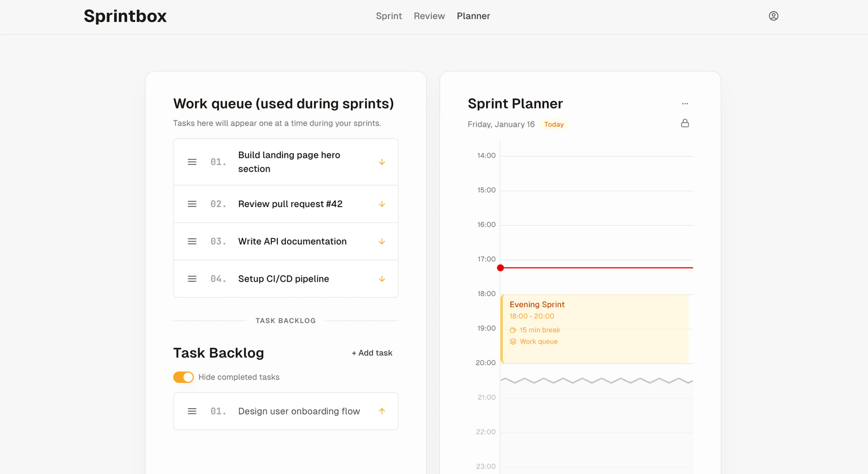Viewport: 868px width, 474px height.
Task: Click the coffee cup break icon
Action: pos(513,330)
